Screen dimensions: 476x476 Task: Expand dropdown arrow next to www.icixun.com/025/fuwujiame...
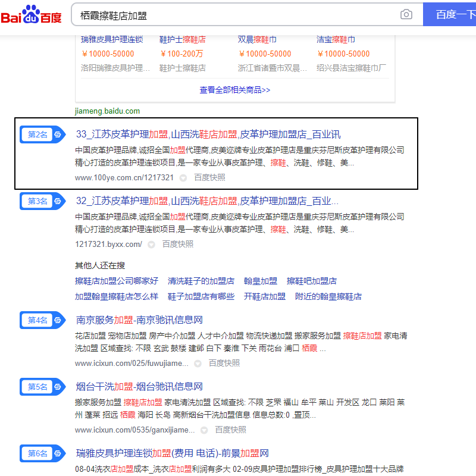(198, 364)
